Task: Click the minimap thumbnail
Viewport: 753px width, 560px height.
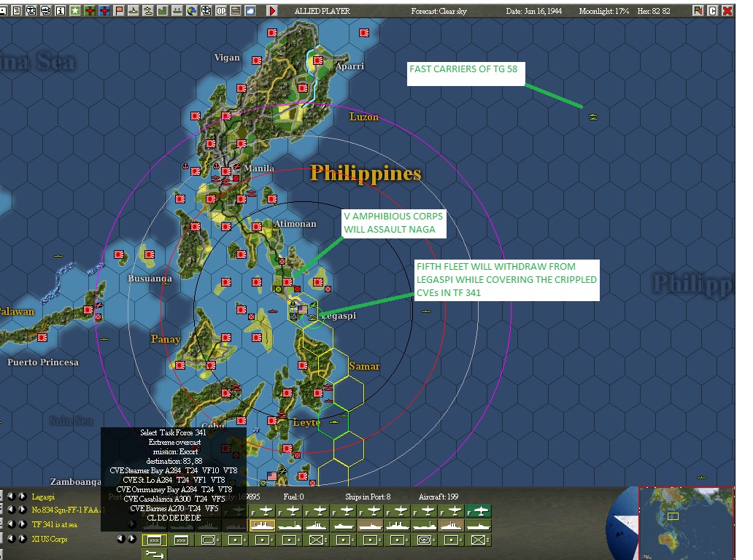Action: pos(687,523)
